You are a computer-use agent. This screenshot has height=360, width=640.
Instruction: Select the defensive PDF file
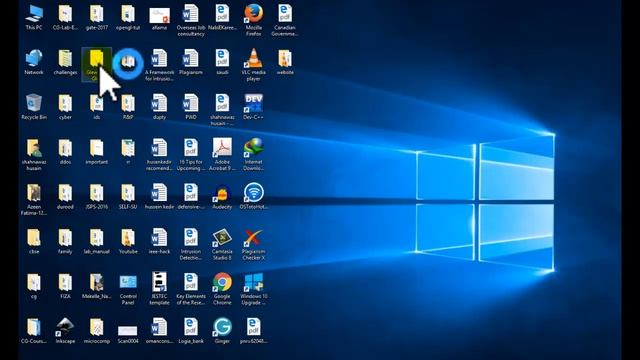(191, 197)
